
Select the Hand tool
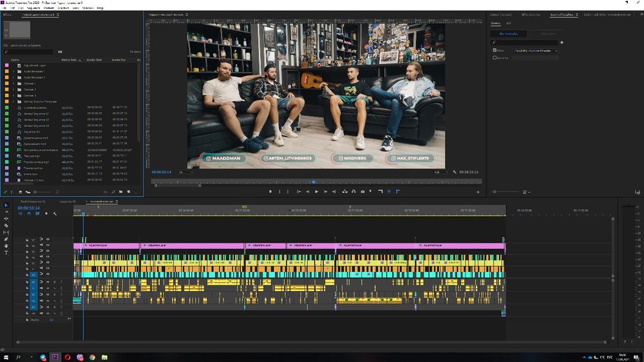click(6, 245)
